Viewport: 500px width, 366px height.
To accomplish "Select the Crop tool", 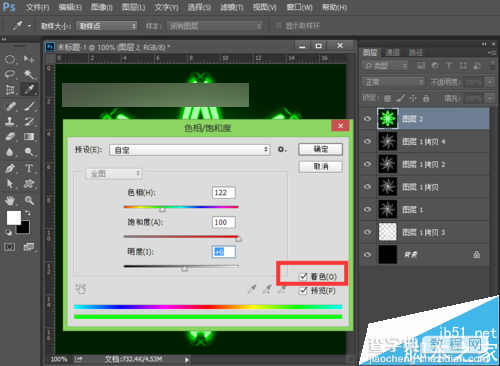I will click(10, 90).
